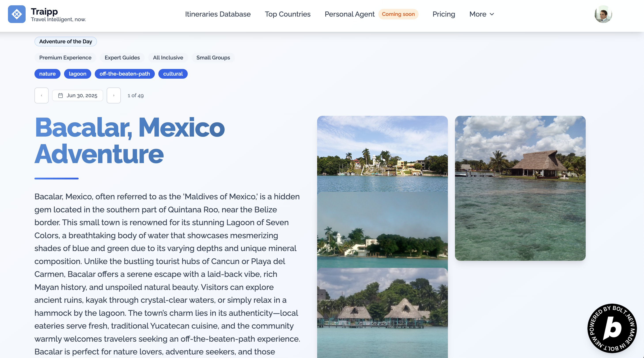644x358 pixels.
Task: Go to previous adventure with left arrow
Action: [x=42, y=95]
